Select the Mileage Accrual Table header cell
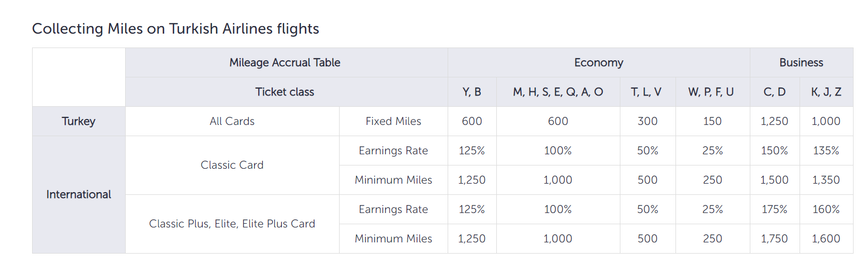 point(285,62)
